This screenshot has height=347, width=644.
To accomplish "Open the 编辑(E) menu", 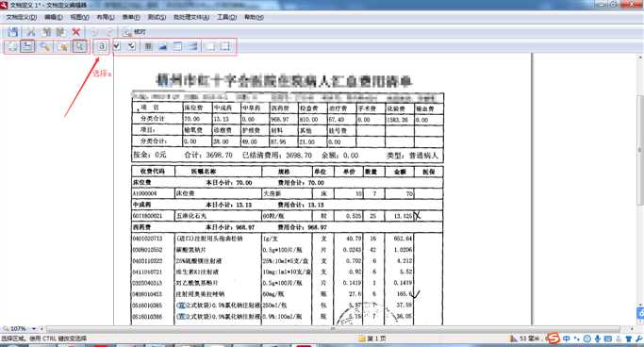I will pyautogui.click(x=54, y=17).
